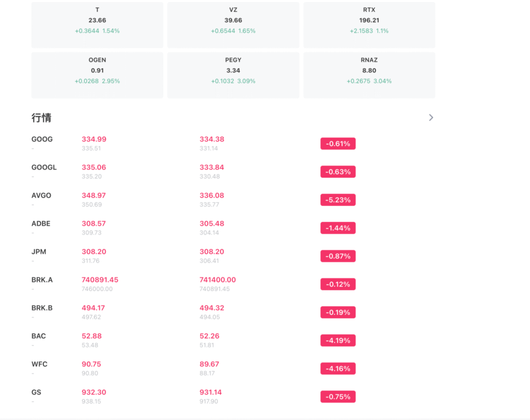The height and width of the screenshot is (420, 530).
Task: Open the VZ stock card
Action: point(233,25)
